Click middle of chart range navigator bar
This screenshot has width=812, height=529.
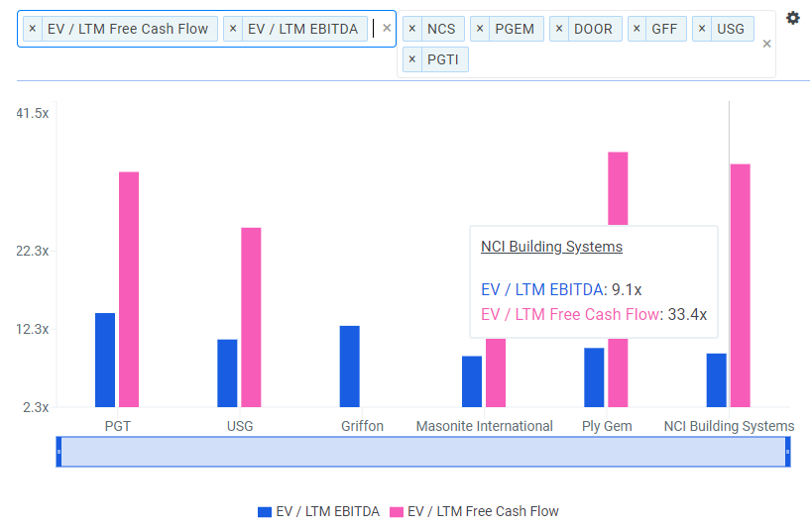[x=423, y=452]
